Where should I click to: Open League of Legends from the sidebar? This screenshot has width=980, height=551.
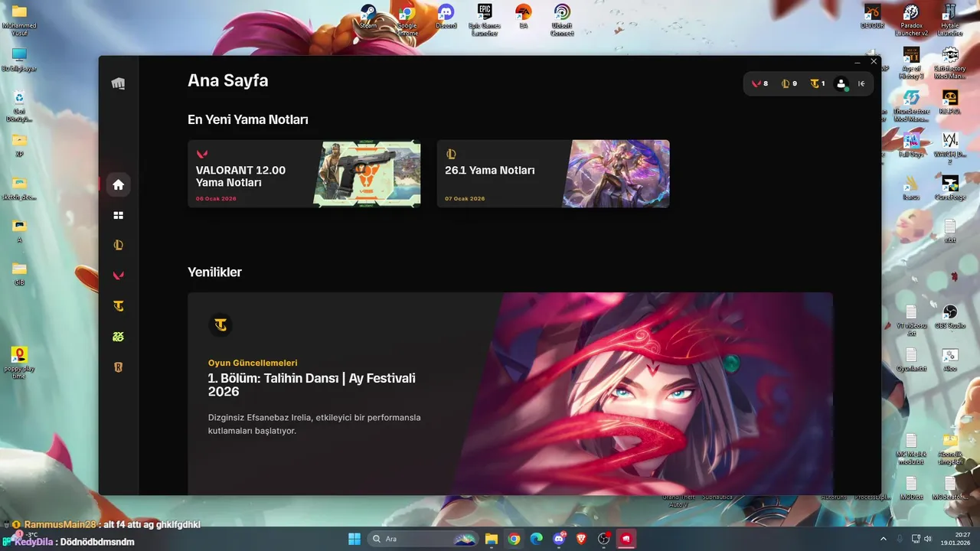click(118, 246)
